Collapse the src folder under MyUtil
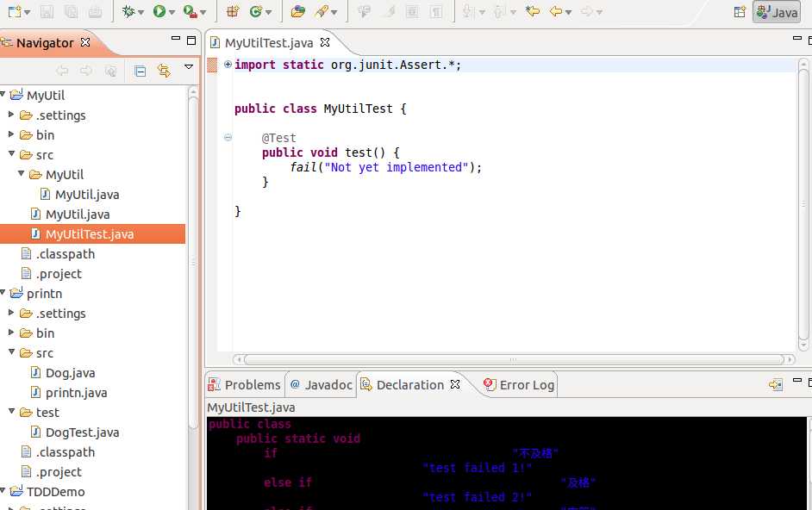Screen dimensions: 812x510 pyautogui.click(x=11, y=154)
